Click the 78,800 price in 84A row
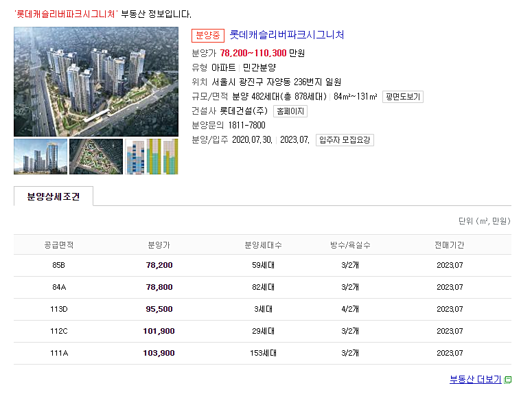Image resolution: width=532 pixels, height=401 pixels. [x=159, y=287]
